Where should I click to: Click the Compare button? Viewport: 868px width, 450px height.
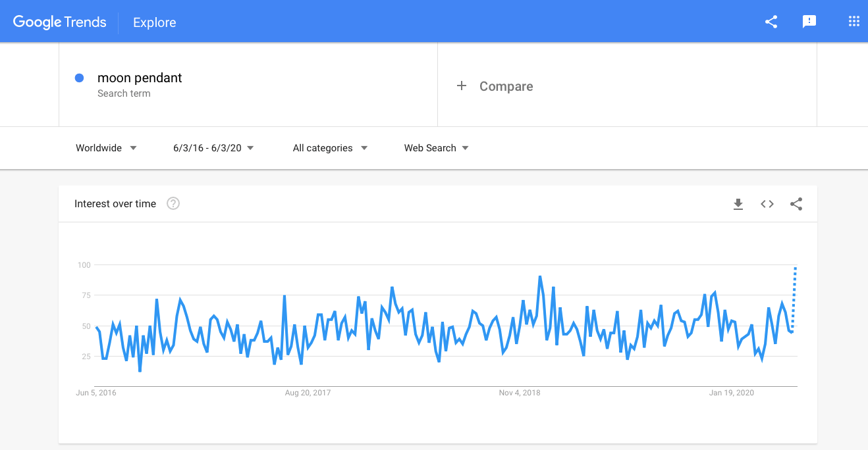[506, 86]
